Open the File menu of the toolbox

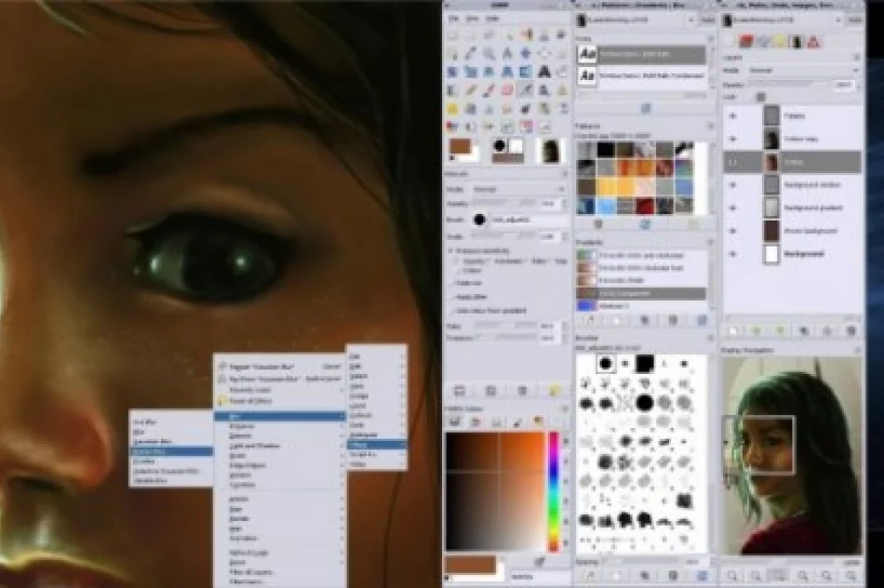(x=454, y=19)
